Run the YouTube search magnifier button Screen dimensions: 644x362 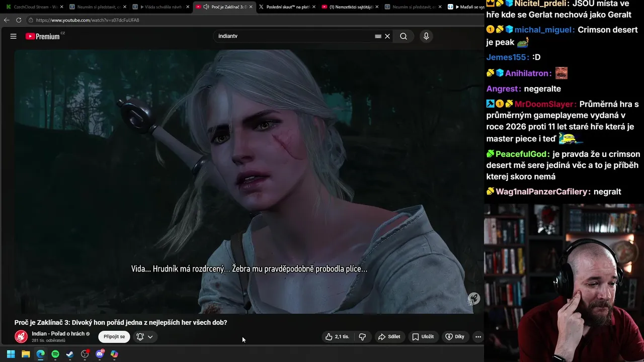click(404, 36)
